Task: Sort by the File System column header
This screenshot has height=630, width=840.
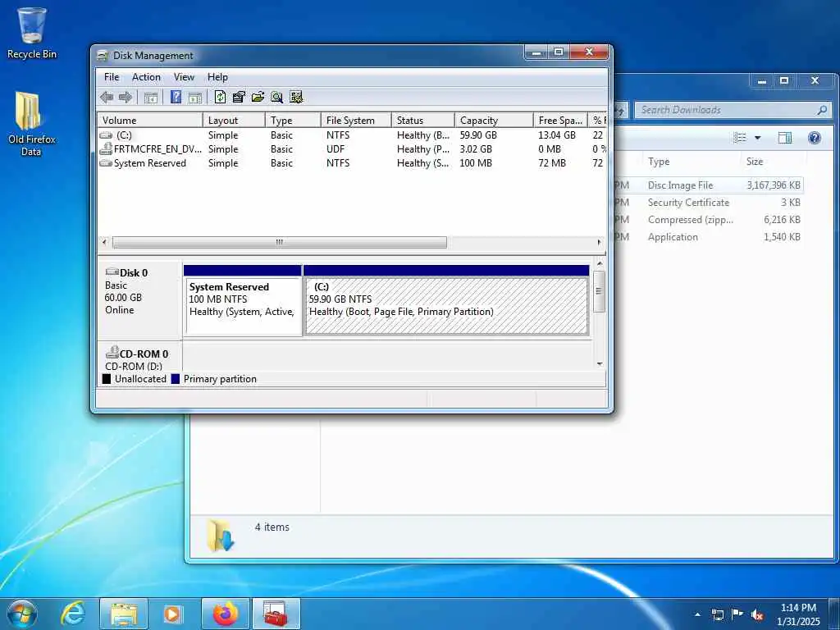Action: (356, 121)
